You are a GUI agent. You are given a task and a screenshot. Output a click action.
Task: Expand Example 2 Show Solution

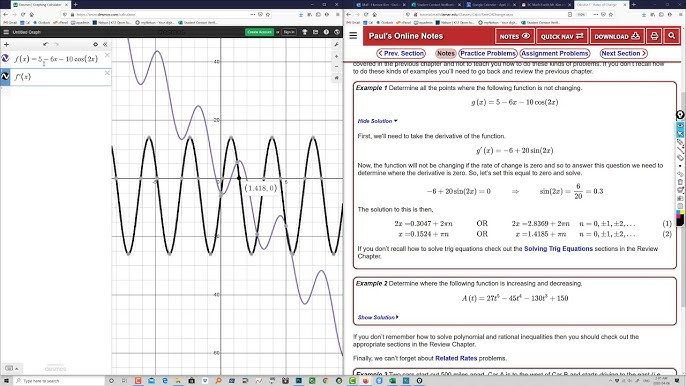tap(378, 317)
